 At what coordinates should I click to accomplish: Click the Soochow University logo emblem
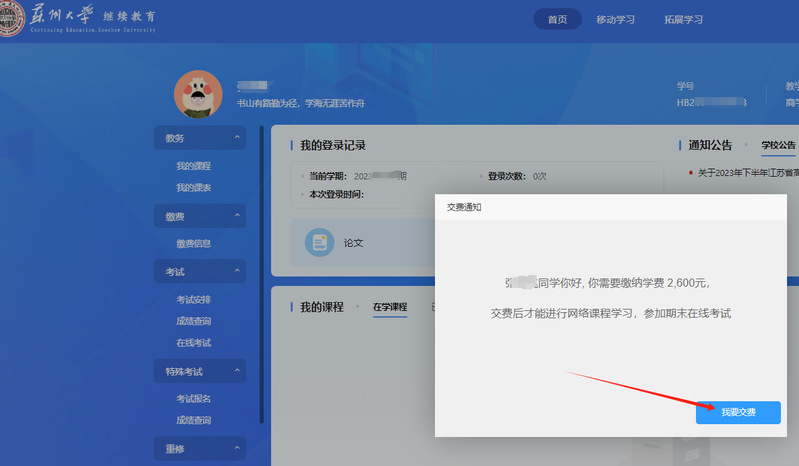point(12,20)
